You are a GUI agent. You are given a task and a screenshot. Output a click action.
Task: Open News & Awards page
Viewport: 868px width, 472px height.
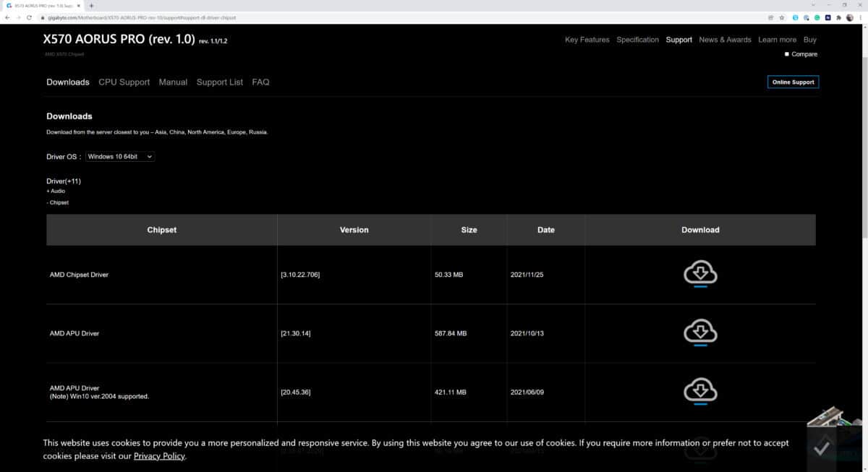point(725,40)
